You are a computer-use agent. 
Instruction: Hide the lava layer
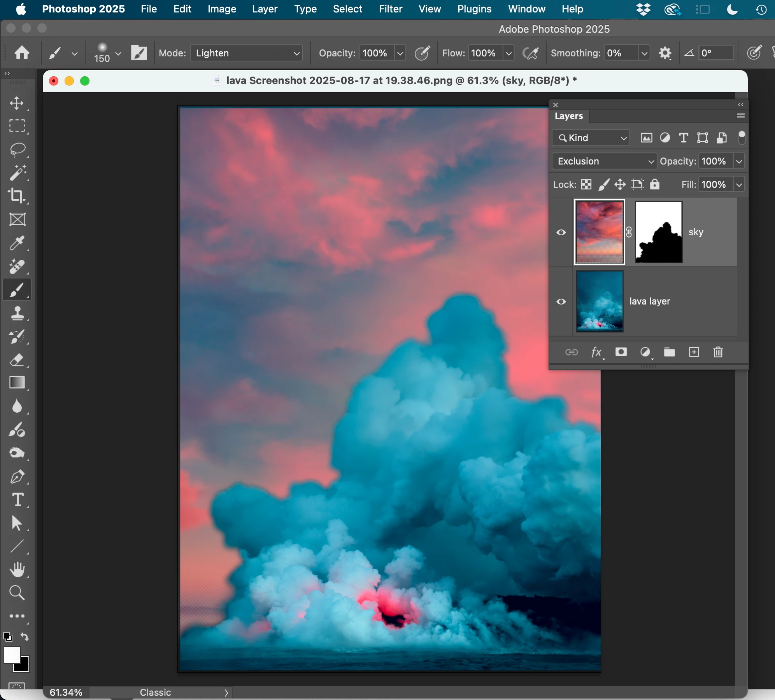click(561, 302)
